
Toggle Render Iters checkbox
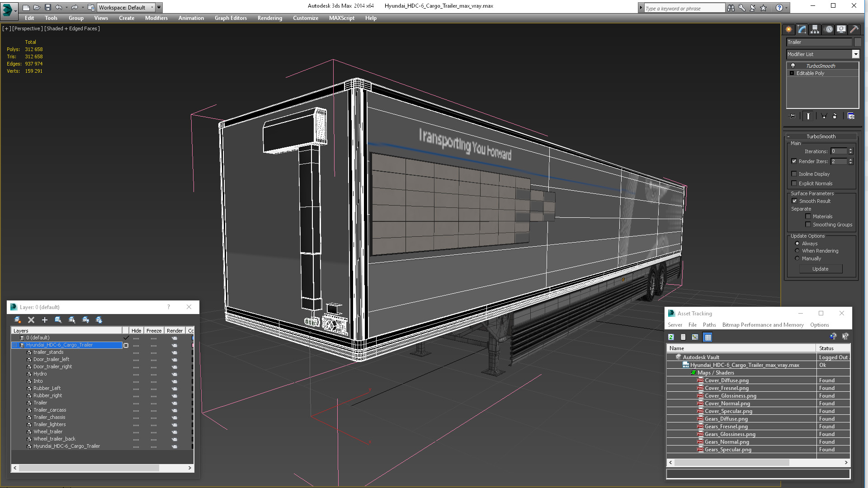coord(794,161)
